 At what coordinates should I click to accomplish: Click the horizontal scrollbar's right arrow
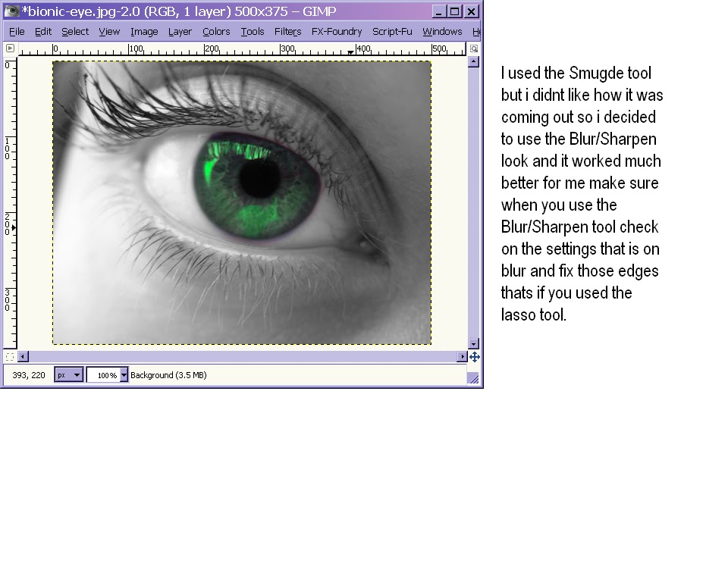[463, 356]
